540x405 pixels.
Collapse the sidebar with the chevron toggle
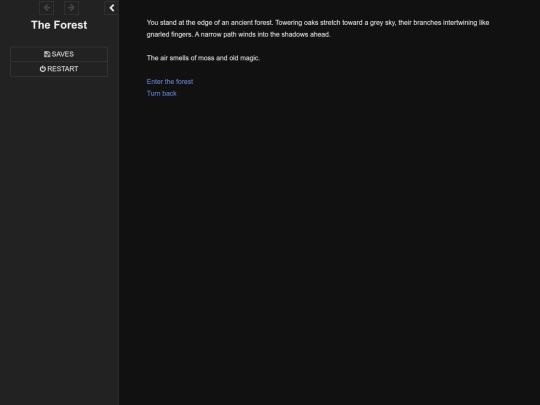[x=112, y=8]
